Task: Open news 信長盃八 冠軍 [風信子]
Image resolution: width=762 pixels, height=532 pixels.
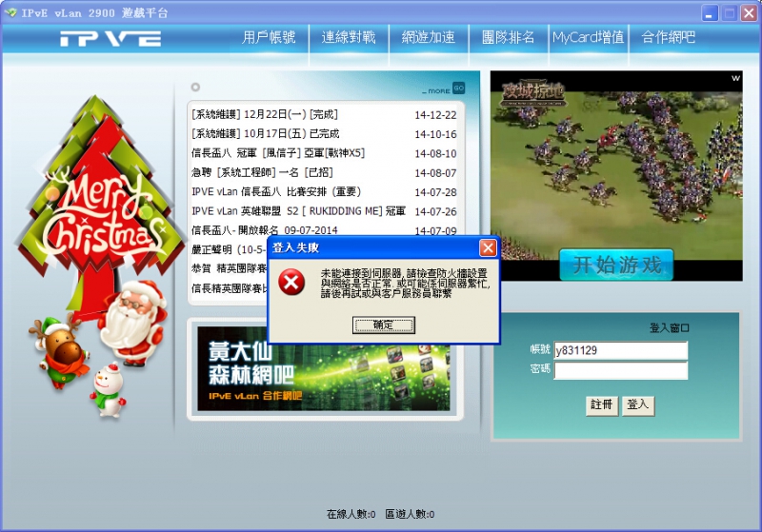Action: point(278,153)
